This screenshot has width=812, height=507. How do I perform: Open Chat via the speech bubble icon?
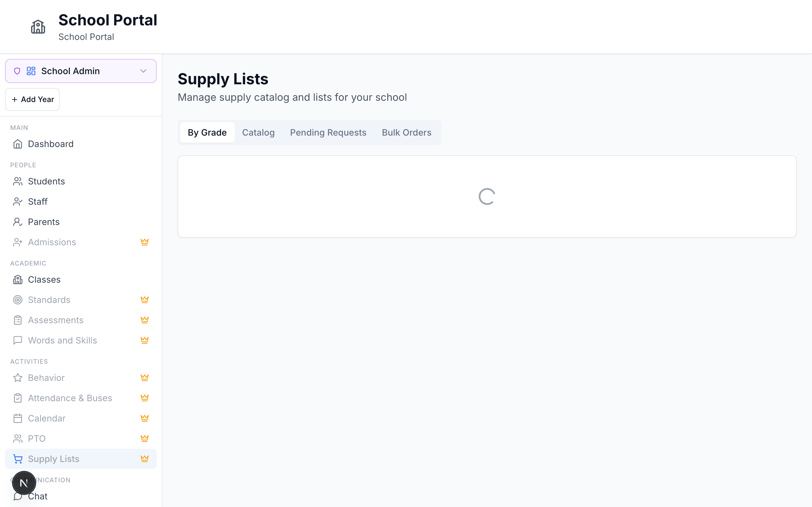click(x=17, y=496)
